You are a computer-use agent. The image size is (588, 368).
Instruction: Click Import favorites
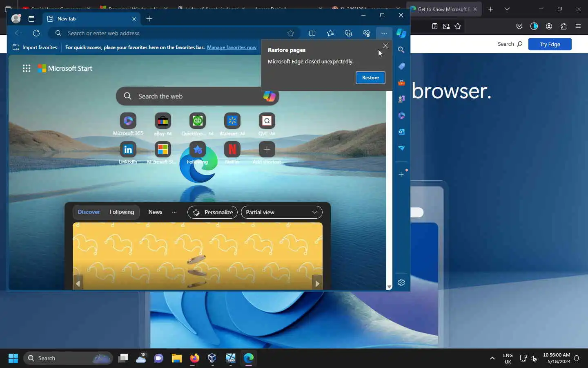pos(35,47)
